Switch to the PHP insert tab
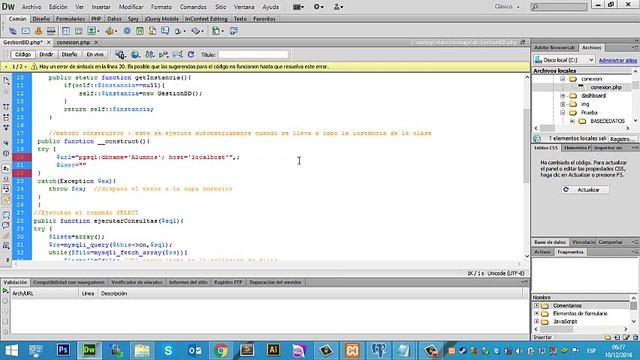This screenshot has width=640, height=360. coord(96,19)
